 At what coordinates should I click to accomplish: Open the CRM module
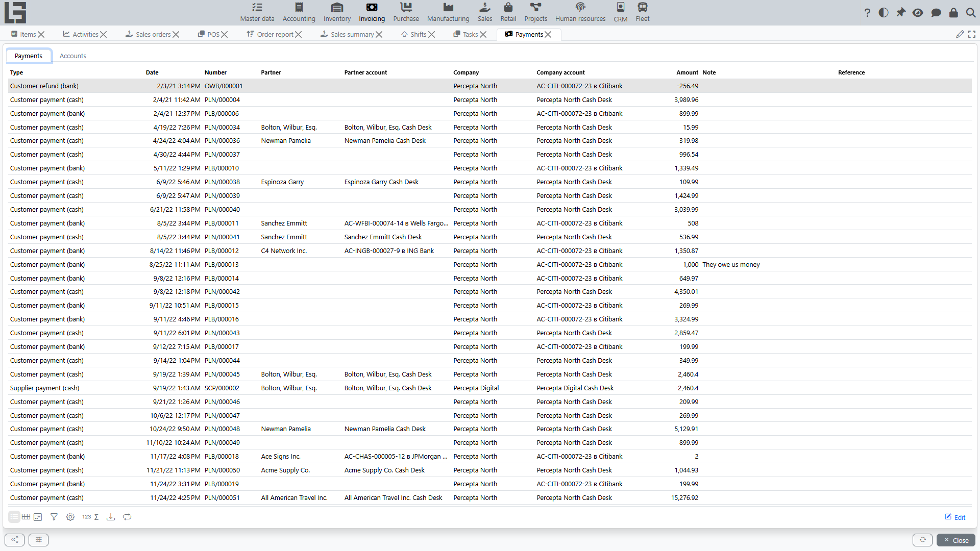click(621, 12)
